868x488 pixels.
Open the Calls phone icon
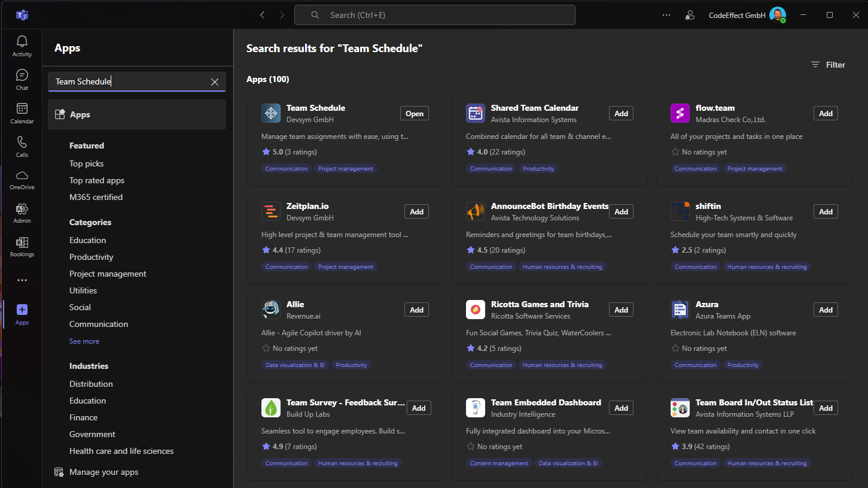[22, 146]
